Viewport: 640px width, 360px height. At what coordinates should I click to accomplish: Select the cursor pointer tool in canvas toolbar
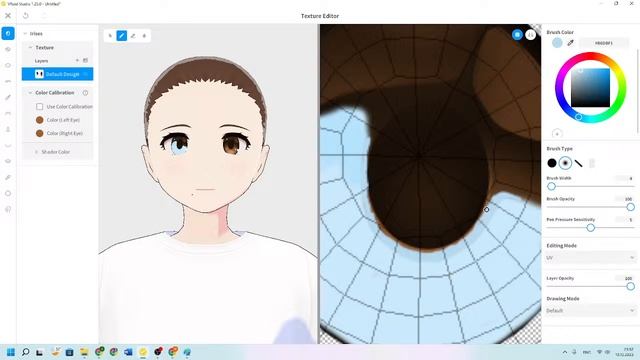click(110, 36)
